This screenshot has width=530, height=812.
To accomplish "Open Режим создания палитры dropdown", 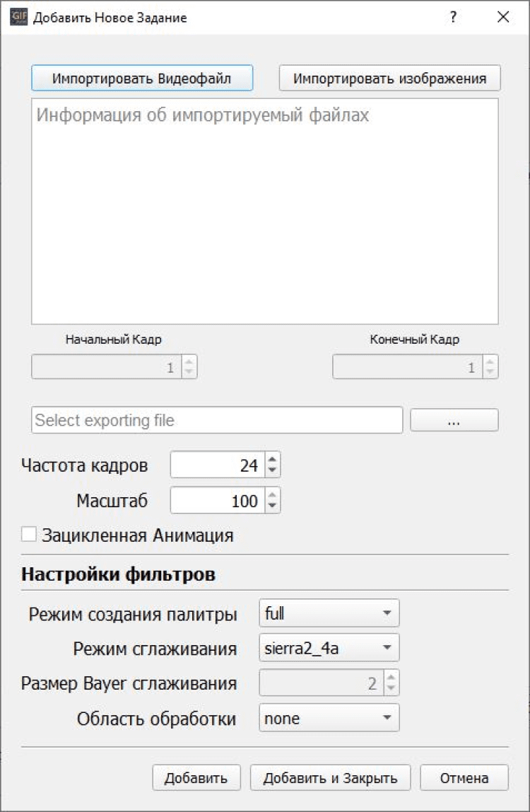I will click(329, 613).
